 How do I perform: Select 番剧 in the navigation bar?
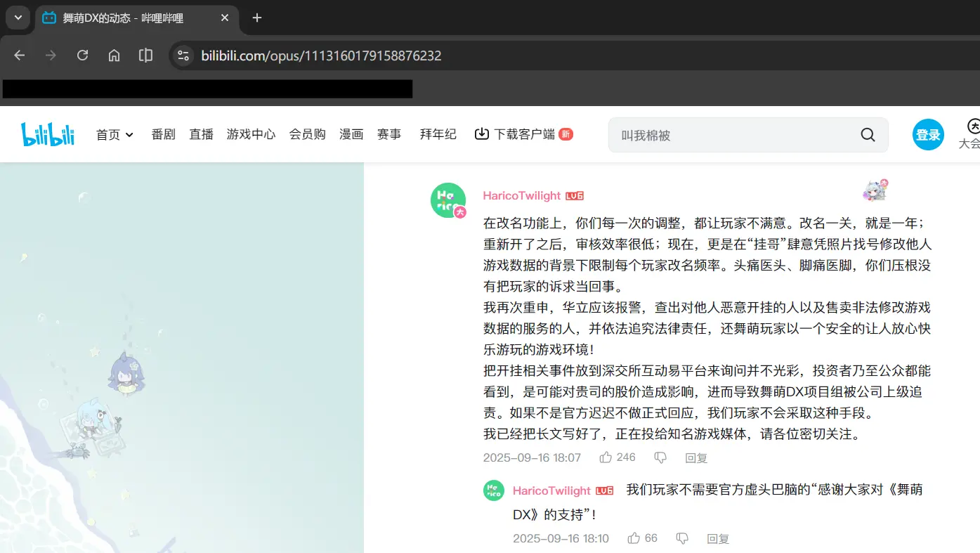[x=163, y=134]
